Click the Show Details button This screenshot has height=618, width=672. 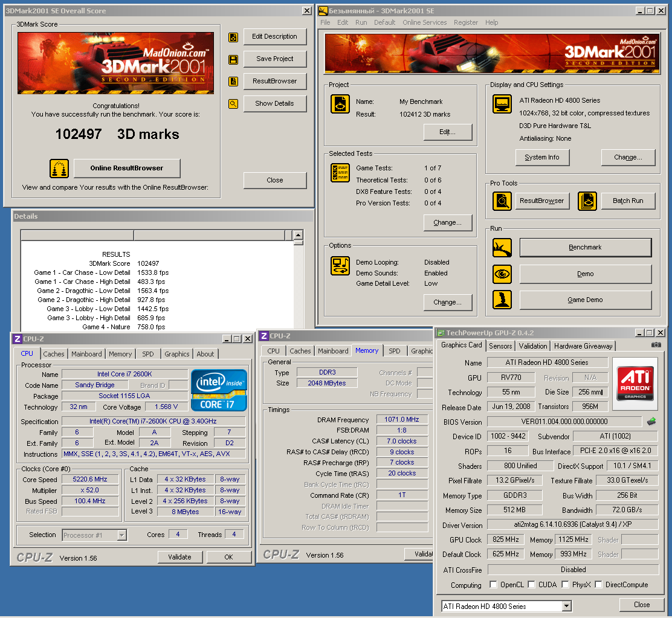point(275,104)
